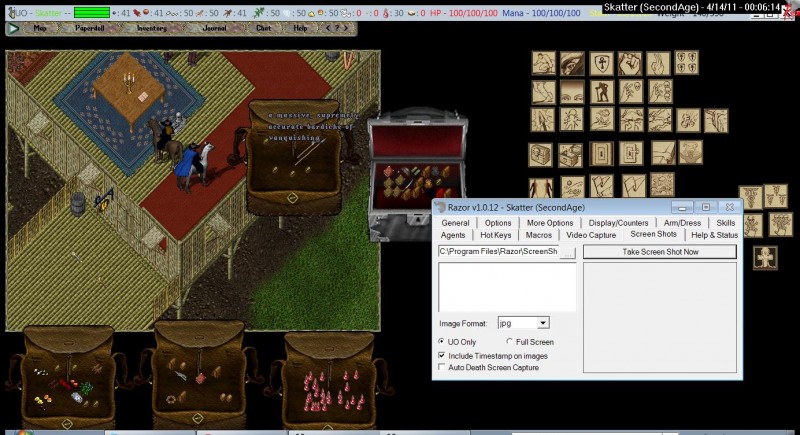
Task: Click the green arrow icon on the menu bar
Action: [x=13, y=28]
